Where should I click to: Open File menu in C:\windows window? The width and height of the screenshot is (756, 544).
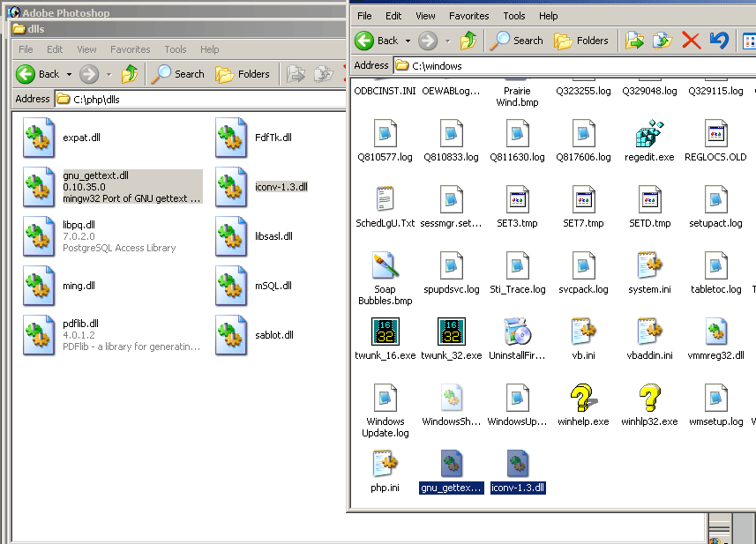click(364, 16)
